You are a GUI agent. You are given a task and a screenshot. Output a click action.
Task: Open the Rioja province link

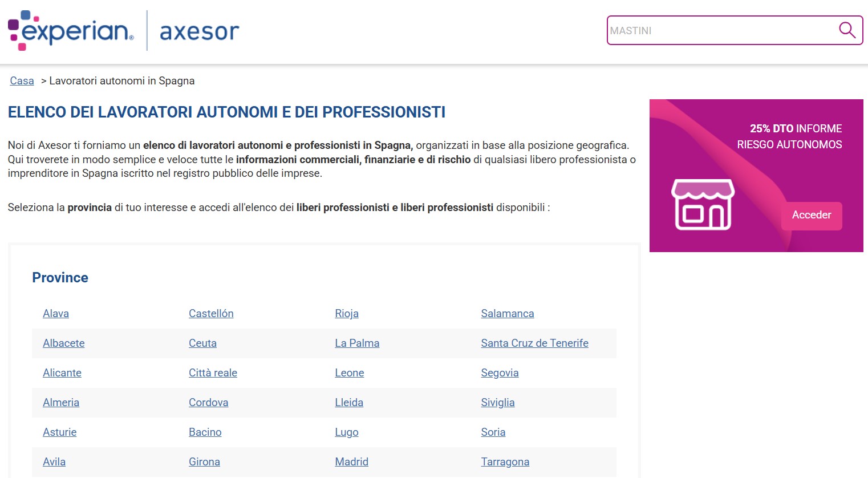click(347, 314)
